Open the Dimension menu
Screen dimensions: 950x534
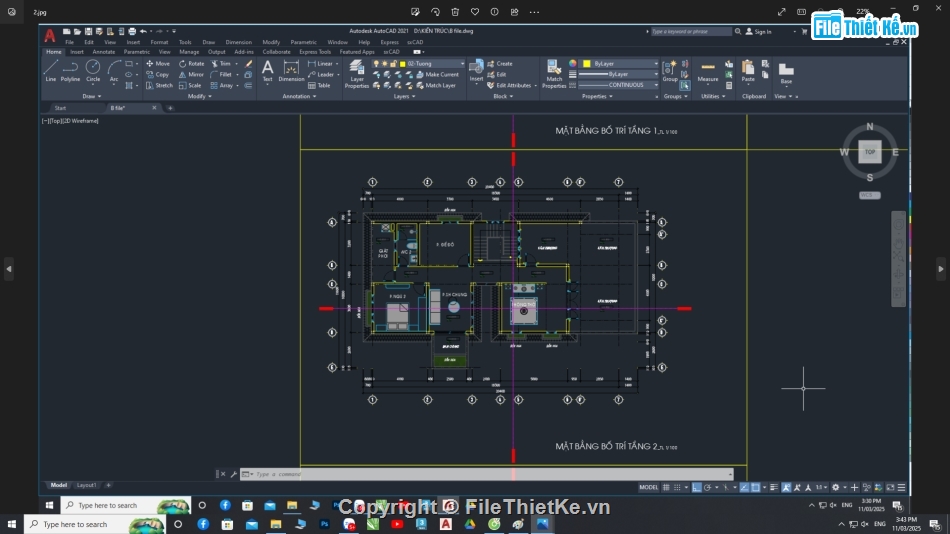239,42
